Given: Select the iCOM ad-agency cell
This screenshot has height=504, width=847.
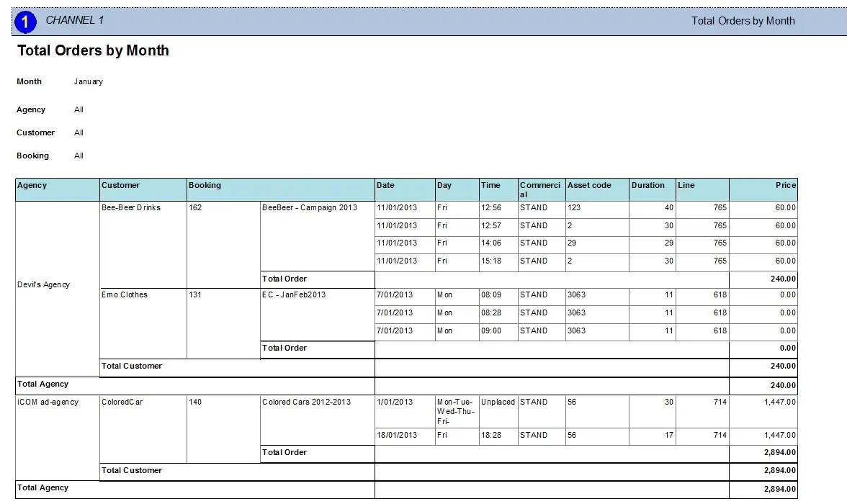Looking at the screenshot, I should (x=48, y=402).
